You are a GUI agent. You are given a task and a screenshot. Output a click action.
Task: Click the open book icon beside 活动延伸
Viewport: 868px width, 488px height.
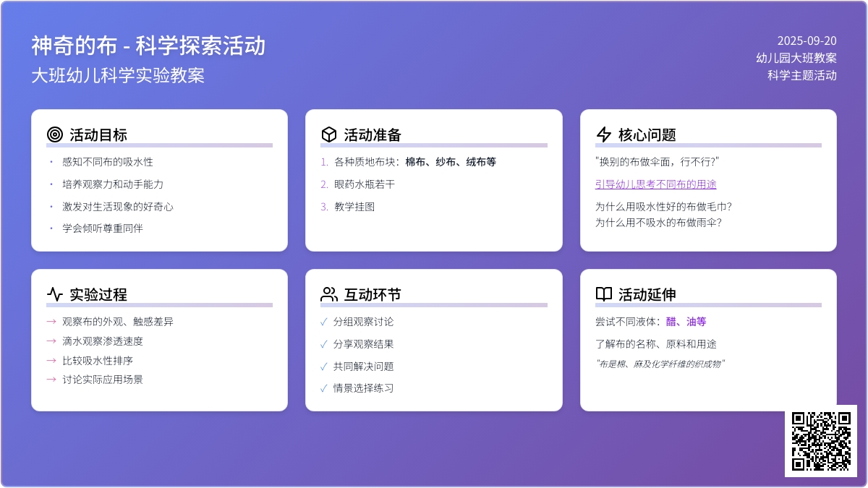pyautogui.click(x=604, y=294)
